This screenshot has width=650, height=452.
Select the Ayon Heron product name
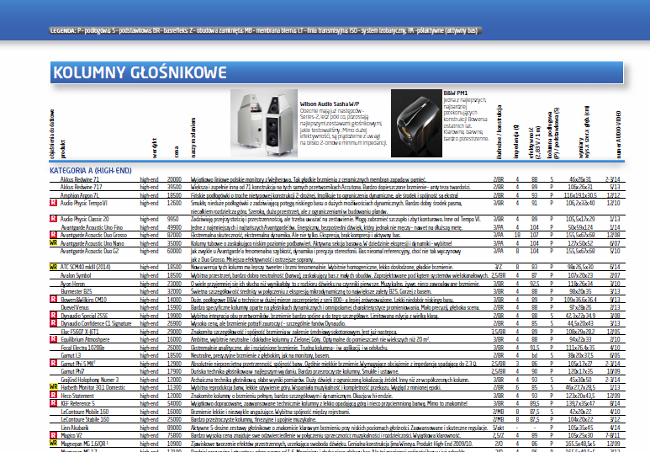point(73,284)
